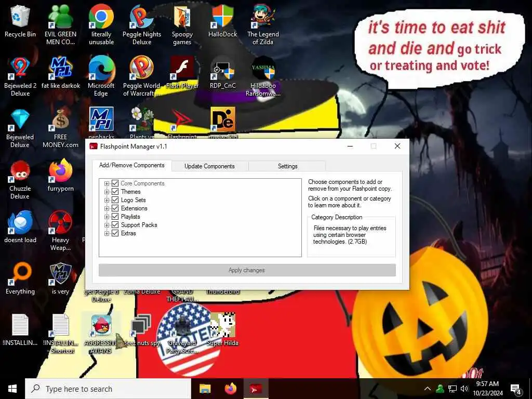This screenshot has height=399, width=532.
Task: Uncheck the Core Components checkbox
Action: click(115, 183)
